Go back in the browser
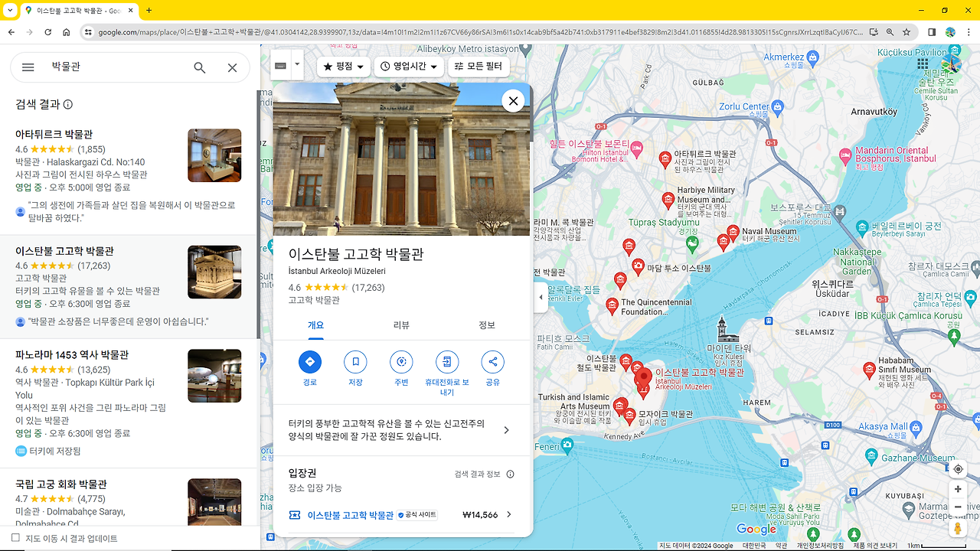The height and width of the screenshot is (551, 980). click(x=11, y=32)
